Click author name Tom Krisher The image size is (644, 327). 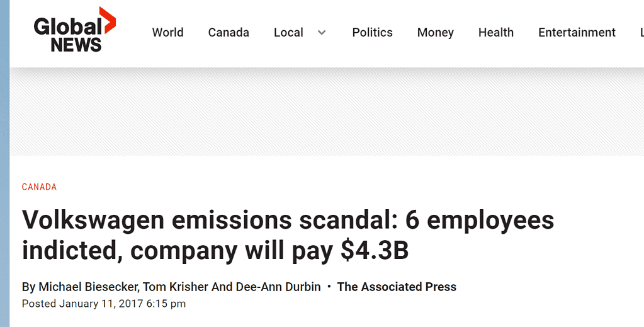click(176, 287)
